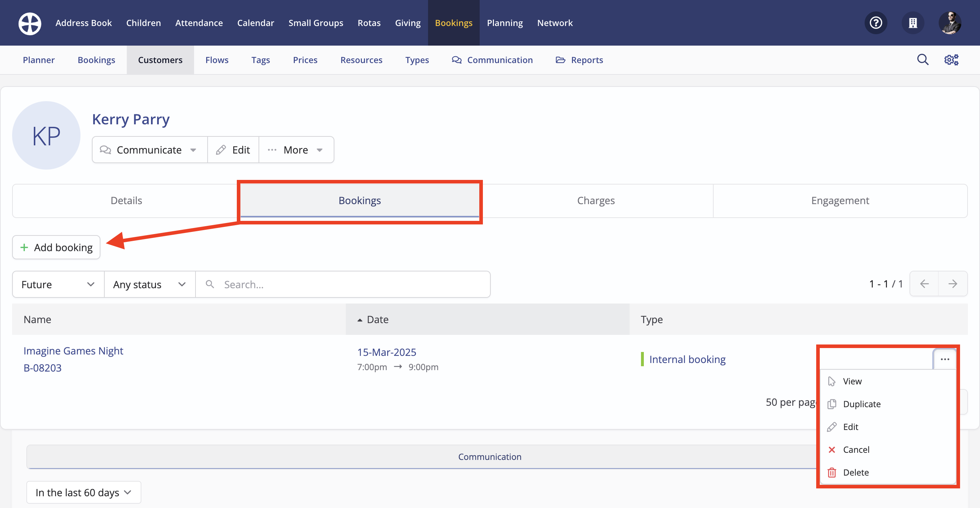The image size is (980, 508).
Task: Click the building organisation icon
Action: [x=913, y=23]
